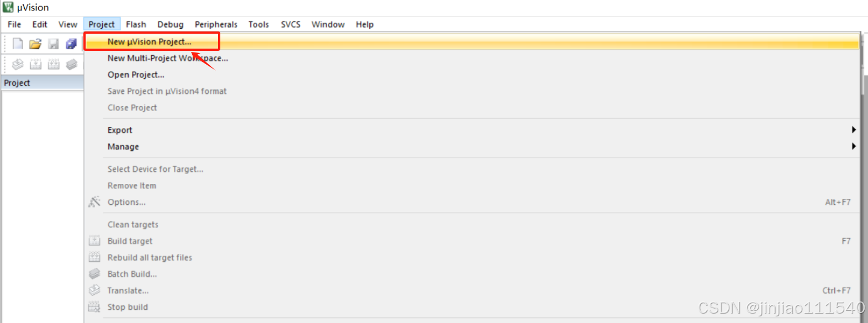This screenshot has width=868, height=323.
Task: Click the Rebuild toolbar icon
Action: (54, 64)
